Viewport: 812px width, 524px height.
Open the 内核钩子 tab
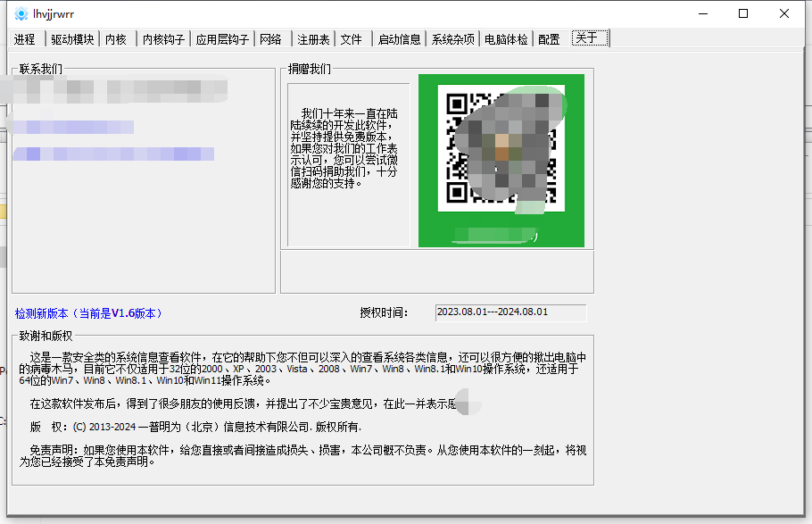pos(163,39)
